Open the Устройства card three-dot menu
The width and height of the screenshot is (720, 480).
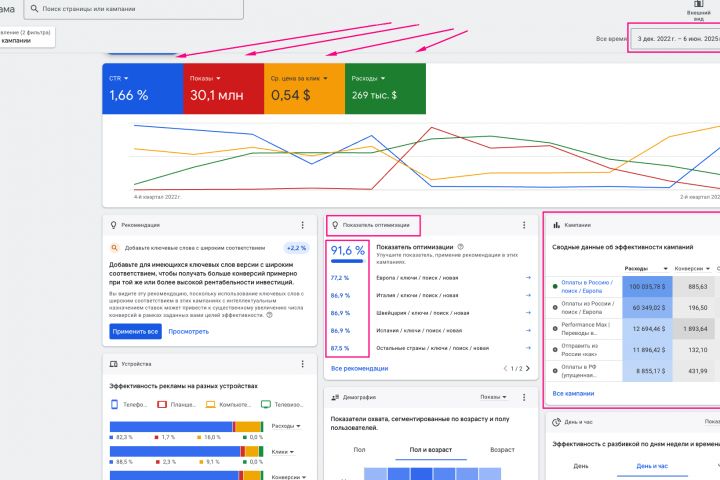pos(303,364)
